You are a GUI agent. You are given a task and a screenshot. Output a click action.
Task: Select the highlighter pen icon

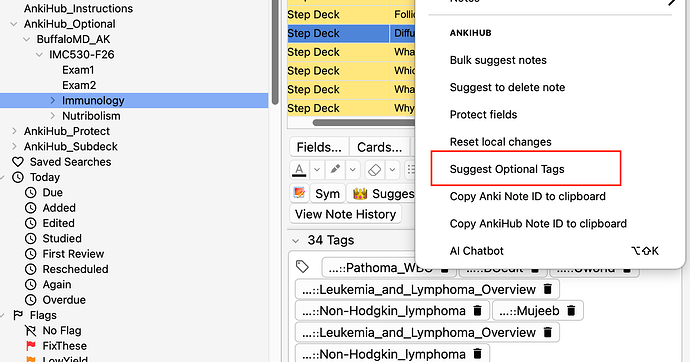[335, 169]
